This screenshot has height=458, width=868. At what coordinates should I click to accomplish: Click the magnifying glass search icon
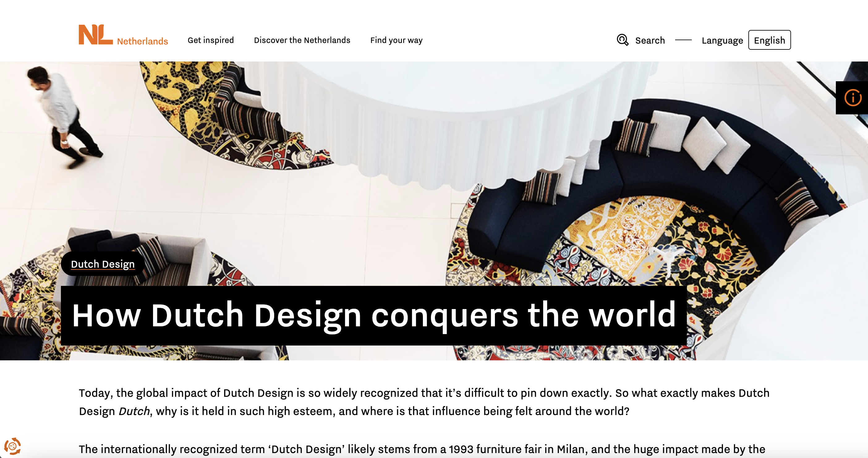(622, 40)
